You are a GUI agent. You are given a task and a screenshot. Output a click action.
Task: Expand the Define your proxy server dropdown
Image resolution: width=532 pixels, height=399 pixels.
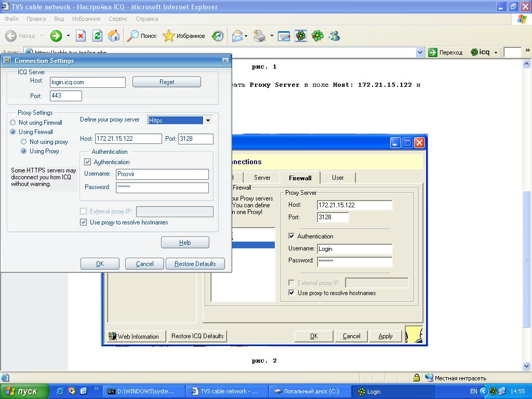coord(208,121)
